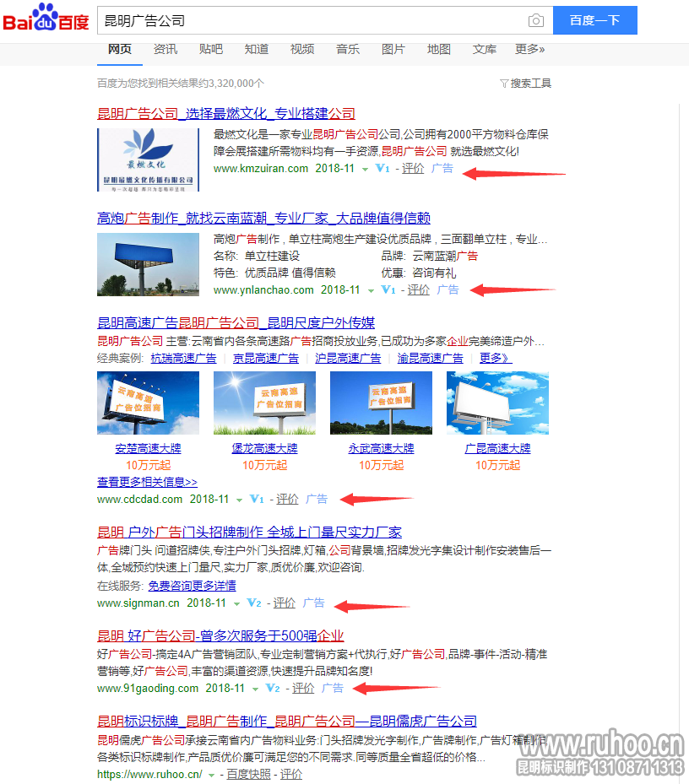Click the V2 badge next to signman.cn
The width and height of the screenshot is (689, 784).
tap(252, 603)
